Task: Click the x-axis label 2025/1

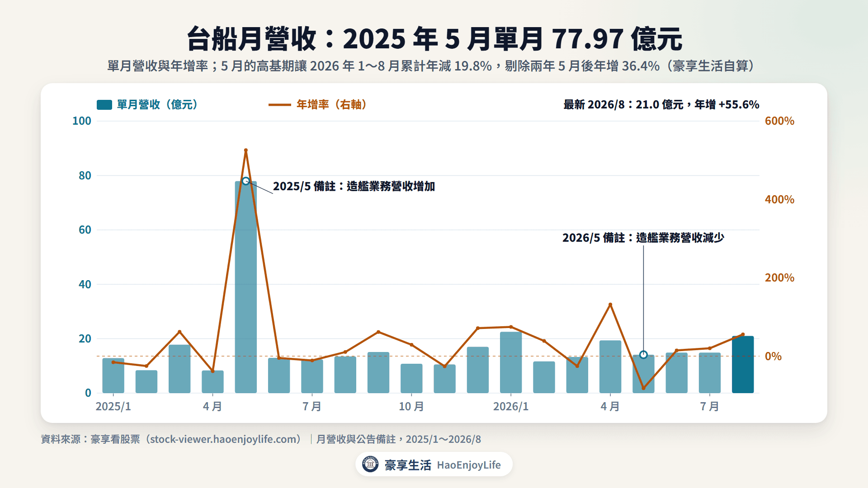Action: click(113, 406)
